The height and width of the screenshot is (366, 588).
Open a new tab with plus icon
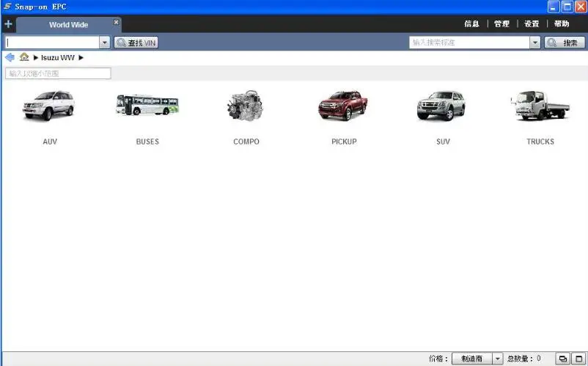point(8,24)
